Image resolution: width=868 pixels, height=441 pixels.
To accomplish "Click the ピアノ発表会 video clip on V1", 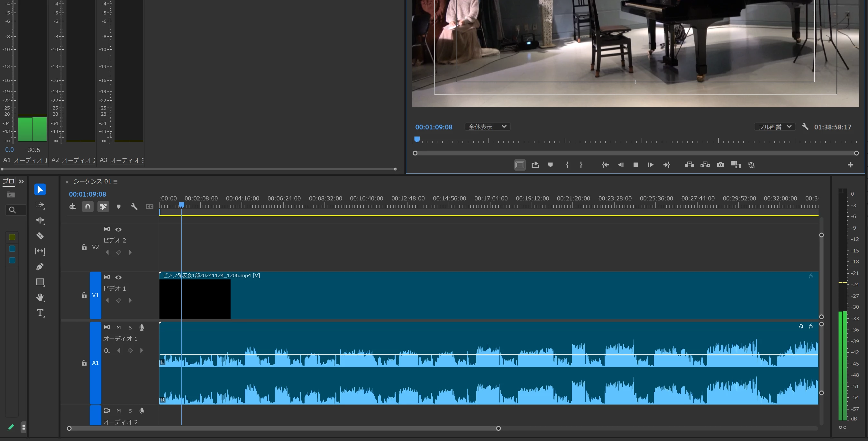I will pyautogui.click(x=472, y=296).
